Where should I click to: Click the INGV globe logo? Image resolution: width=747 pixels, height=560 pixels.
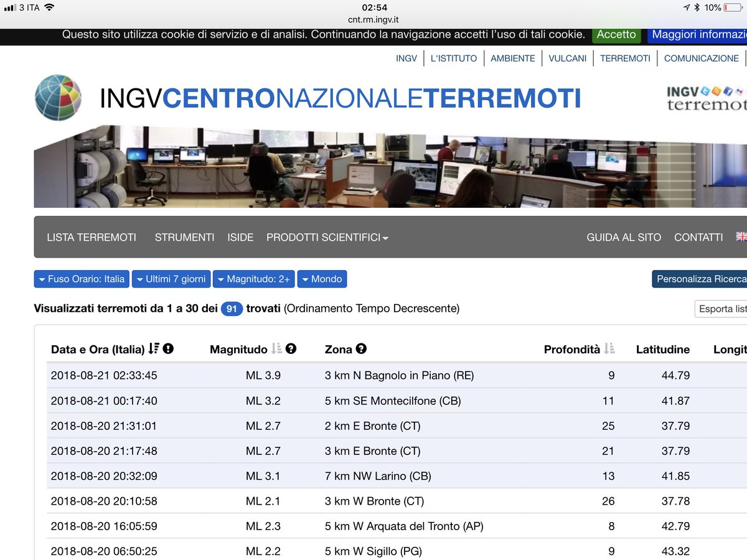click(59, 97)
